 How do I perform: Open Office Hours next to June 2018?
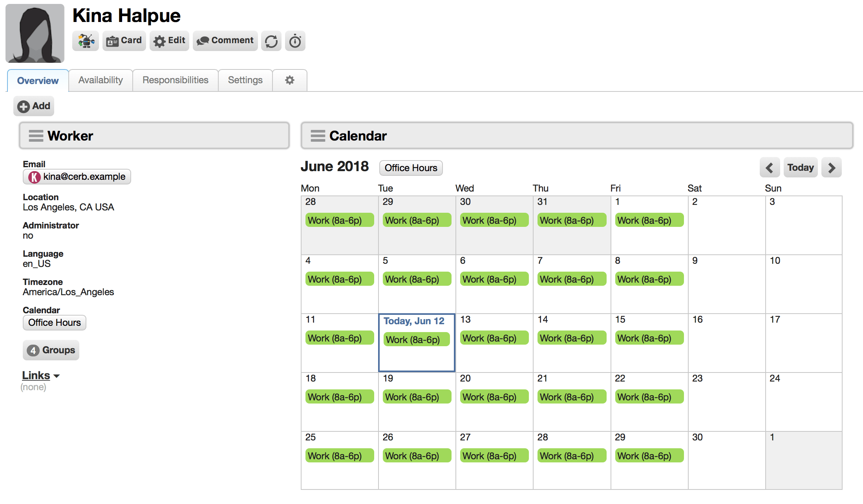[411, 168]
